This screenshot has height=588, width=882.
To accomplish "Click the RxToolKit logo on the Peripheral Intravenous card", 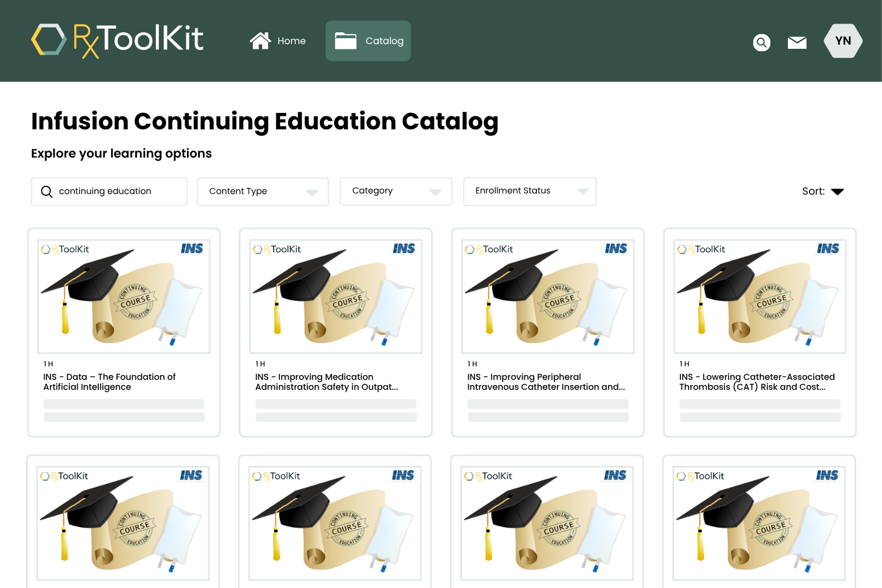I will click(x=489, y=249).
